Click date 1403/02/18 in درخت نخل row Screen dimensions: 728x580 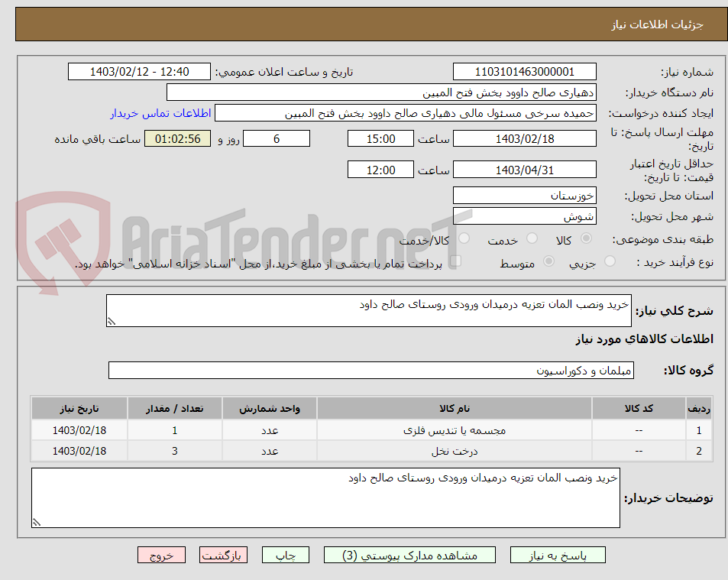79,451
